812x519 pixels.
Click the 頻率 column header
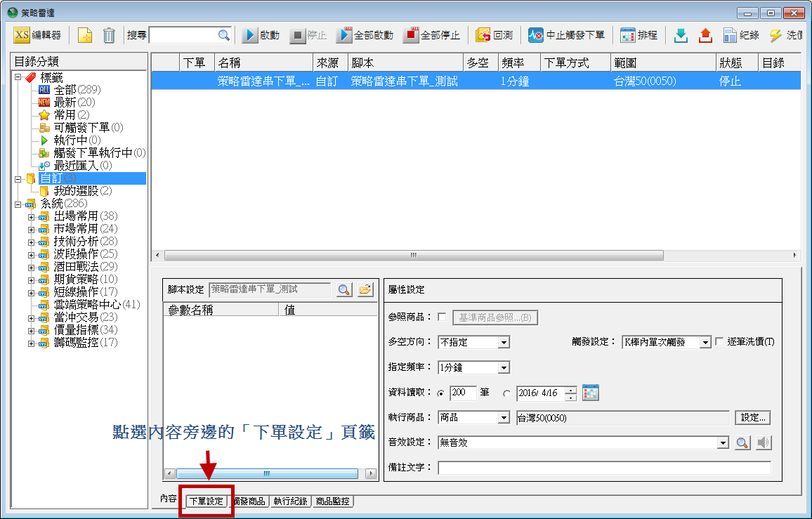coord(519,63)
